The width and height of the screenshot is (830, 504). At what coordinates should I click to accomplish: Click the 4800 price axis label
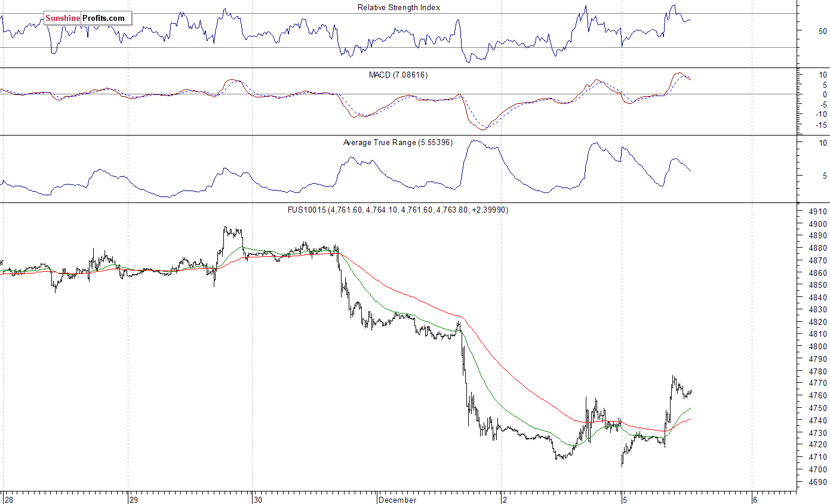[x=818, y=347]
